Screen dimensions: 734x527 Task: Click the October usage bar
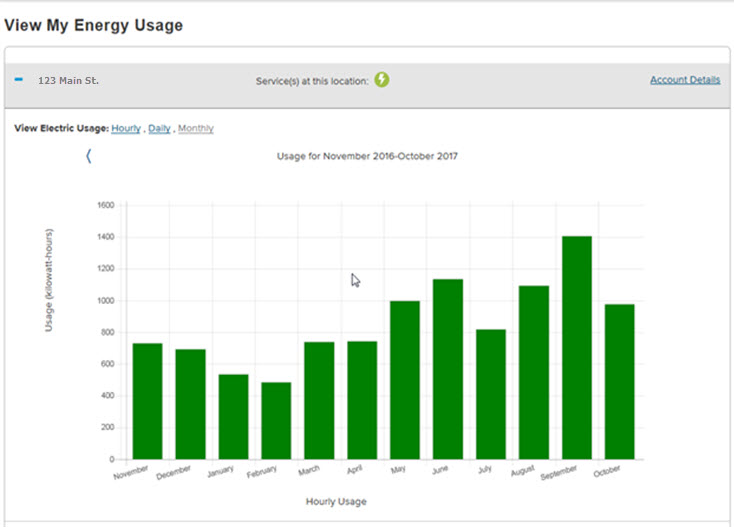pos(620,381)
